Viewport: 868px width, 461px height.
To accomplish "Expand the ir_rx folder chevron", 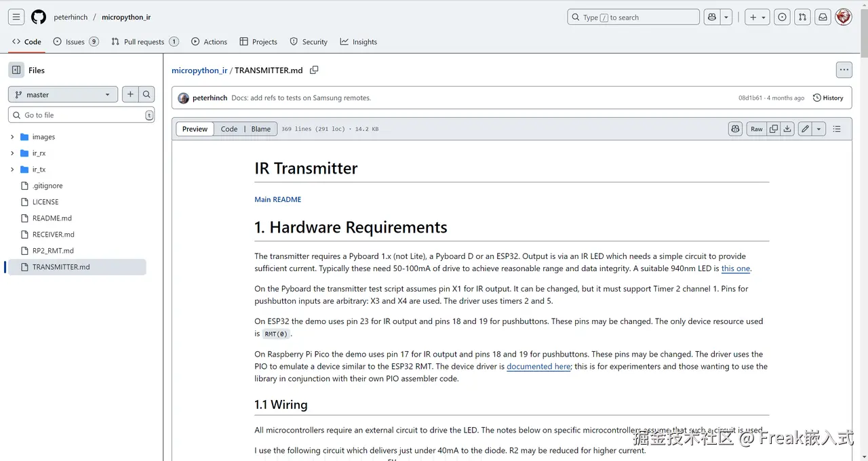I will [12, 153].
